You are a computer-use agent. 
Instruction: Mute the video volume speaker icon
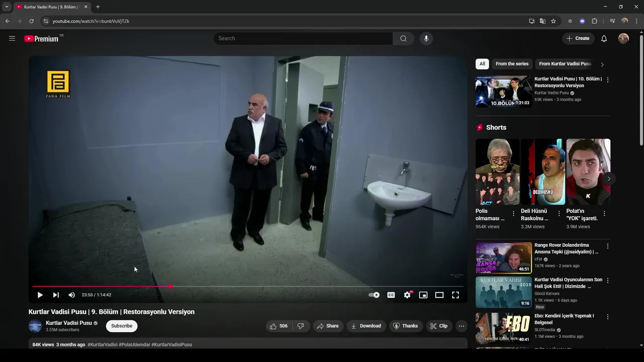71,295
